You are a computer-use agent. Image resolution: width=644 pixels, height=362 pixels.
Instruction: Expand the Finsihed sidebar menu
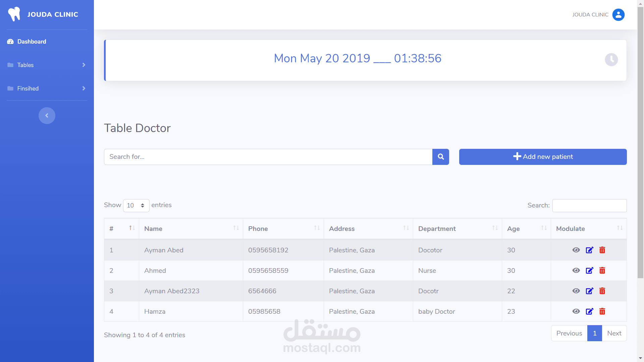tap(47, 88)
